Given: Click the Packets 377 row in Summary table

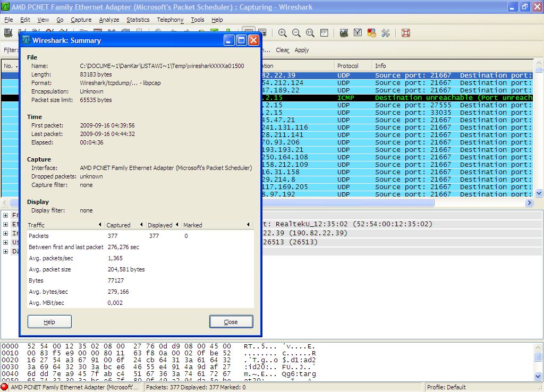Looking at the screenshot, I should 140,236.
